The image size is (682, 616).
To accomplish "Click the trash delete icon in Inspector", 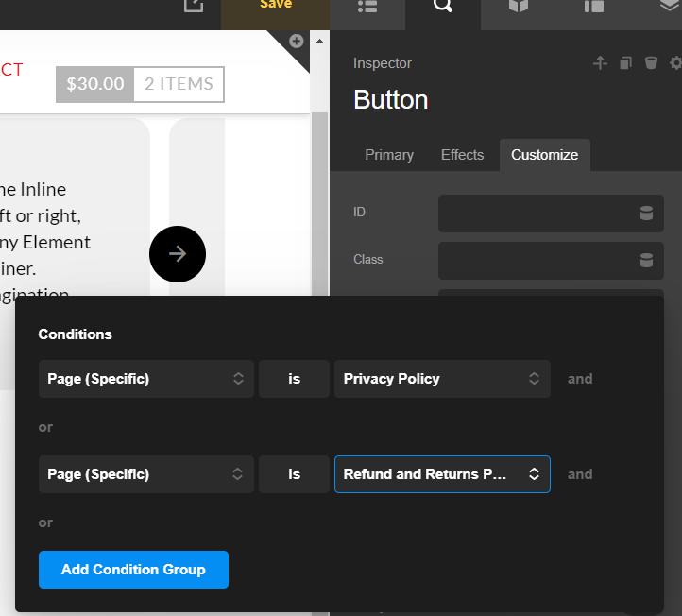I will (651, 63).
